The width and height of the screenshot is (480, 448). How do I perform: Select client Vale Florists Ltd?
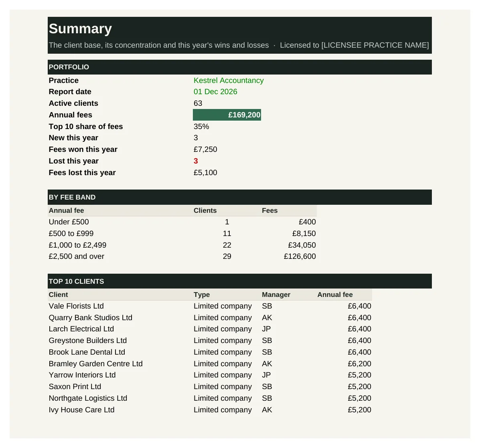[x=76, y=306]
